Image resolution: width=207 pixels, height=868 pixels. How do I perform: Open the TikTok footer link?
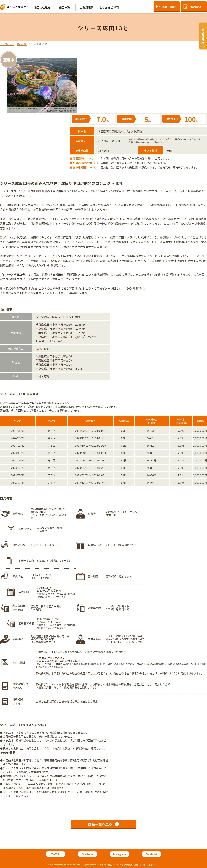click(56, 854)
